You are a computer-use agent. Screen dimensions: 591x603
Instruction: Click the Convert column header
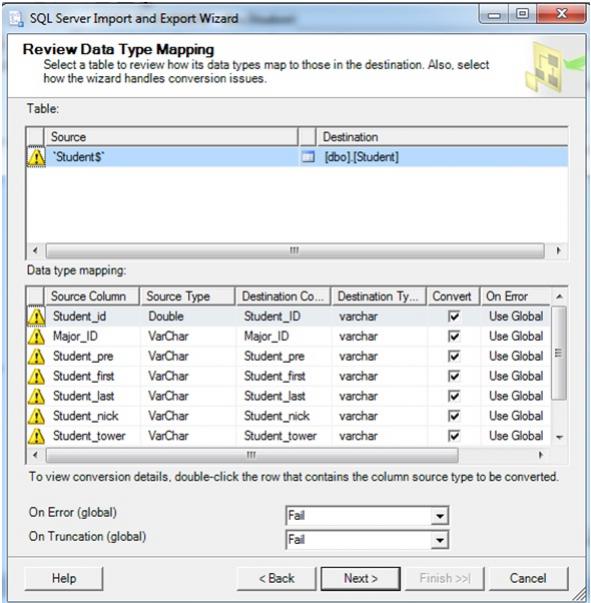[x=453, y=296]
